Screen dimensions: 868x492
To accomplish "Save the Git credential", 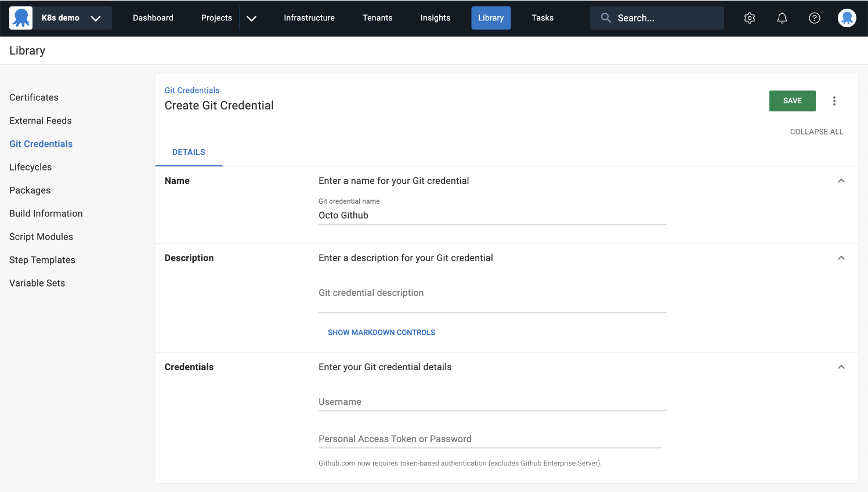I will click(x=792, y=100).
